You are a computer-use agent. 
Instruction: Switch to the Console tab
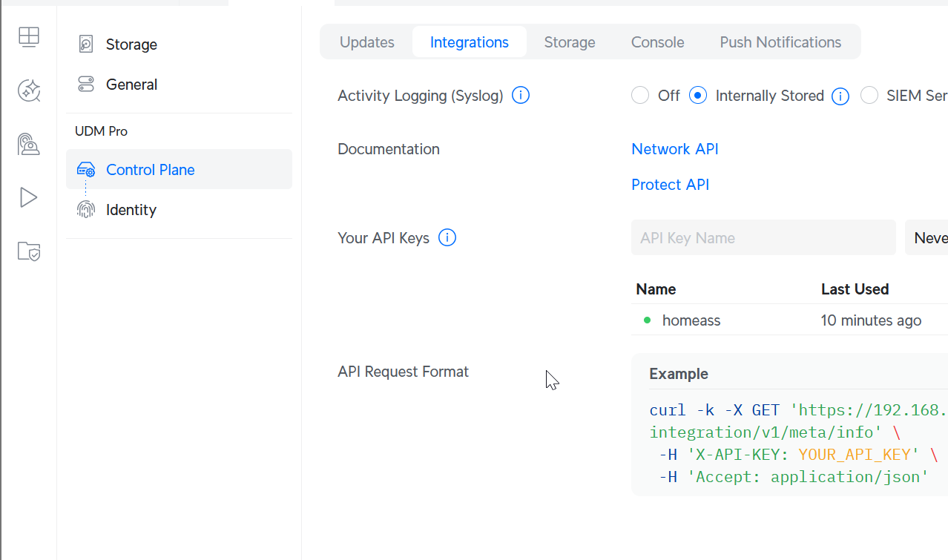(x=657, y=42)
